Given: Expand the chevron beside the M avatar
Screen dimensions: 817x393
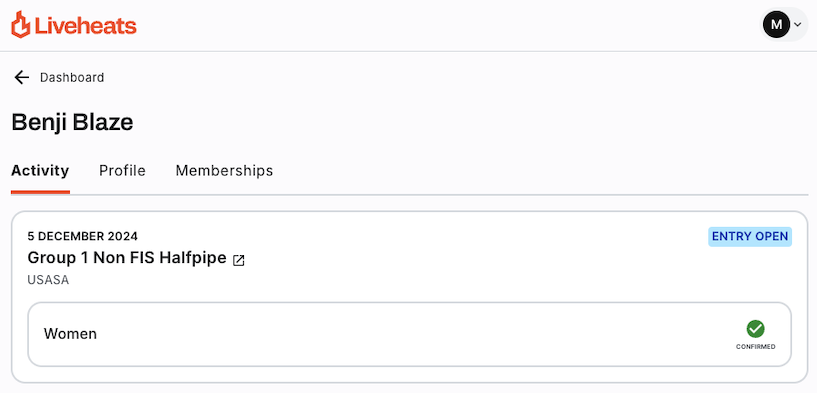Looking at the screenshot, I should [x=797, y=24].
